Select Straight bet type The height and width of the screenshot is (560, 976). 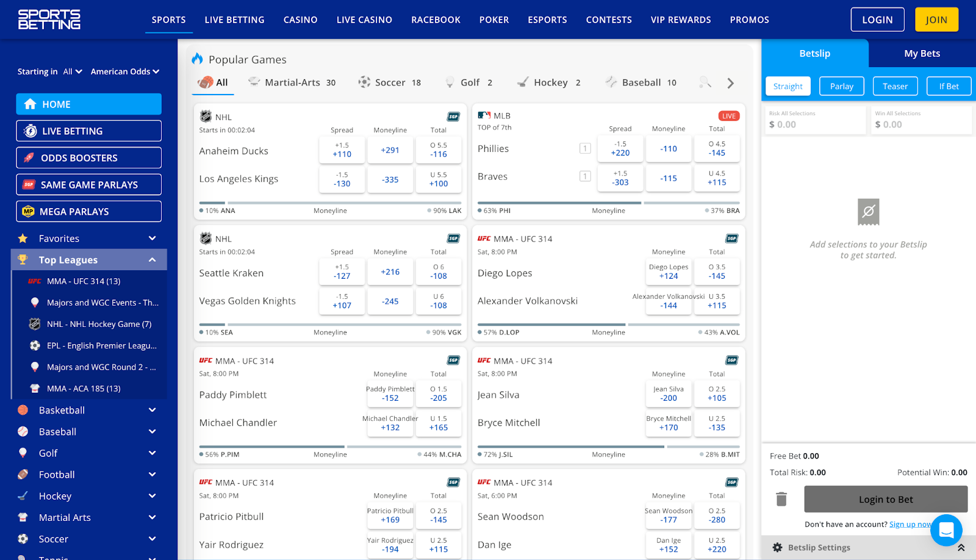tap(788, 86)
